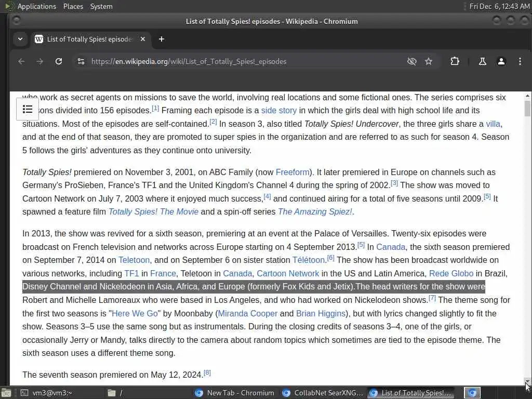Follow the 'side story' link
The image size is (532, 399).
click(x=278, y=111)
